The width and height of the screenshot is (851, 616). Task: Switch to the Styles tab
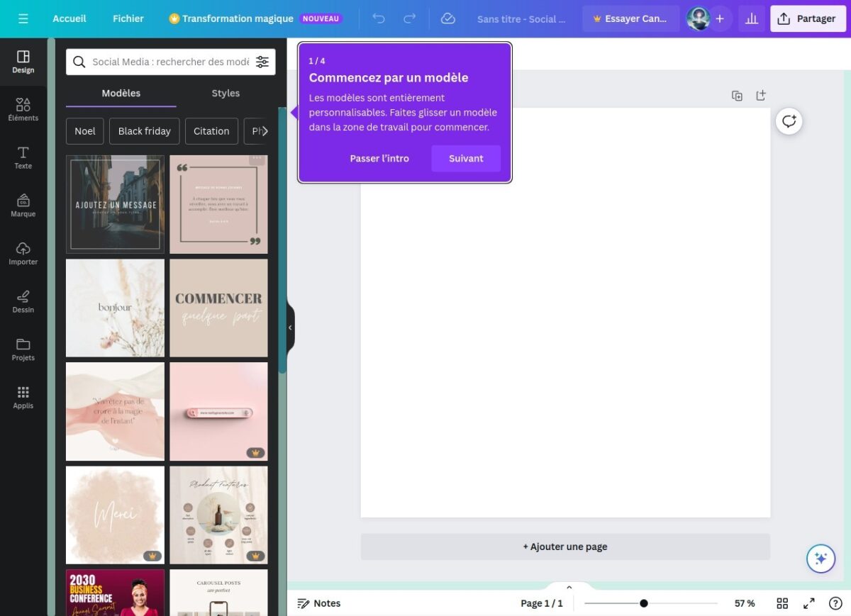(226, 93)
